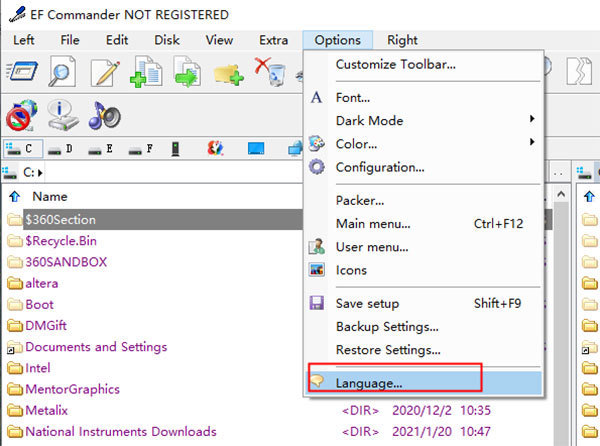The width and height of the screenshot is (600, 446).
Task: Open the Left menu
Action: point(24,40)
